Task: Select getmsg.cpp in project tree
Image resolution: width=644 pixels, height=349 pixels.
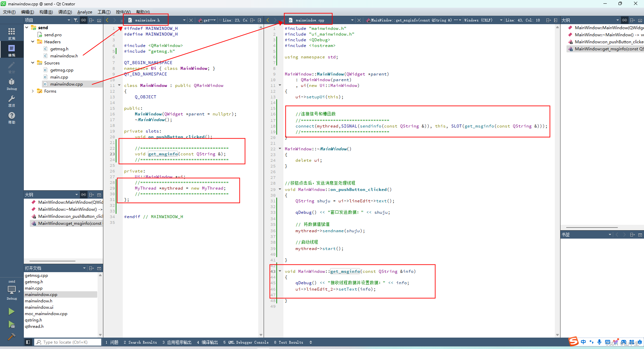Action: [62, 70]
